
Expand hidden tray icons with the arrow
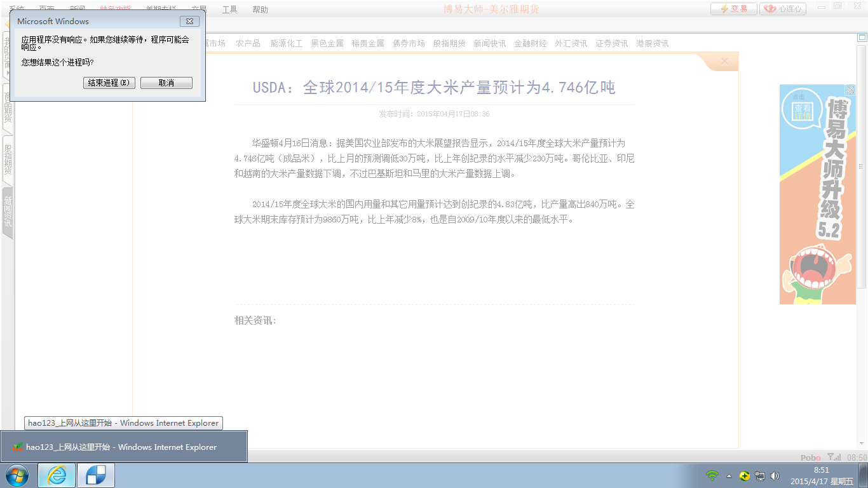(729, 475)
